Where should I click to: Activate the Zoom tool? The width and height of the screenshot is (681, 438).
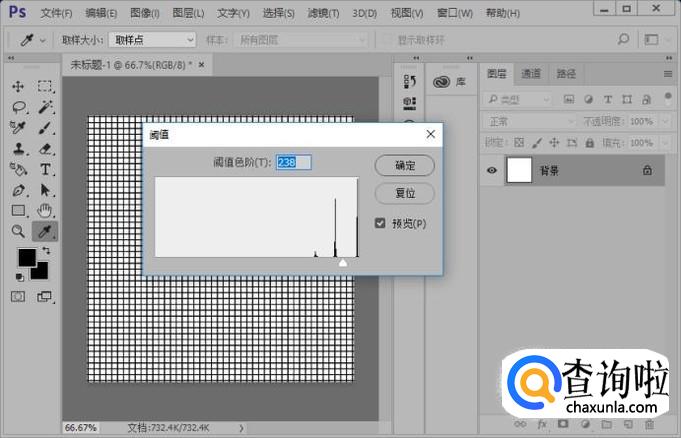[x=18, y=231]
